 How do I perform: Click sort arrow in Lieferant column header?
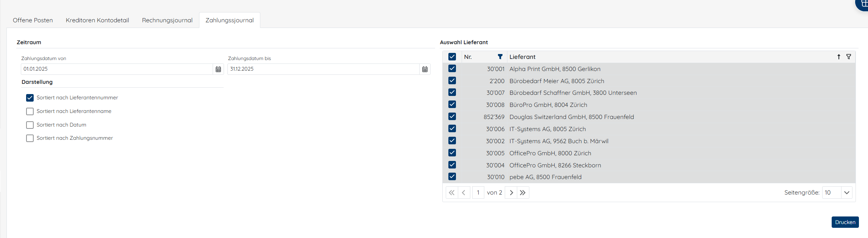coord(839,57)
